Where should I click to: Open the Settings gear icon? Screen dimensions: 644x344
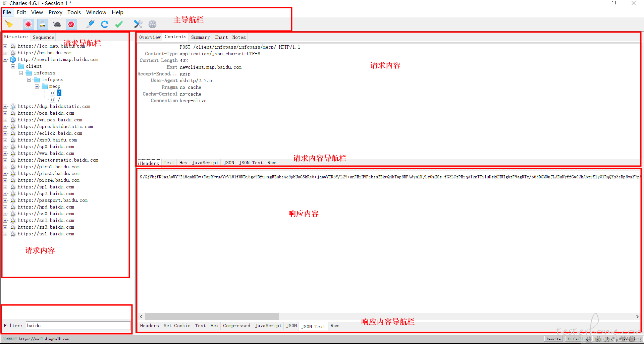(152, 24)
